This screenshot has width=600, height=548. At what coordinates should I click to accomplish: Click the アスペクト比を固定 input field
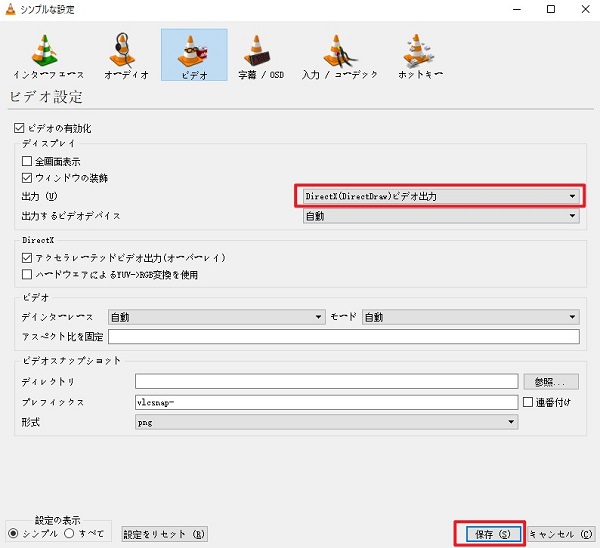coord(344,337)
